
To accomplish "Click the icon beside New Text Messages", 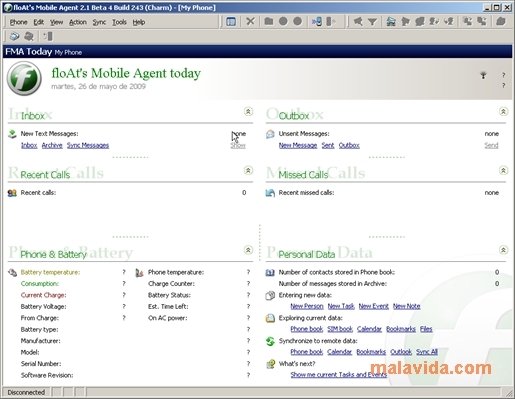I will click(12, 134).
